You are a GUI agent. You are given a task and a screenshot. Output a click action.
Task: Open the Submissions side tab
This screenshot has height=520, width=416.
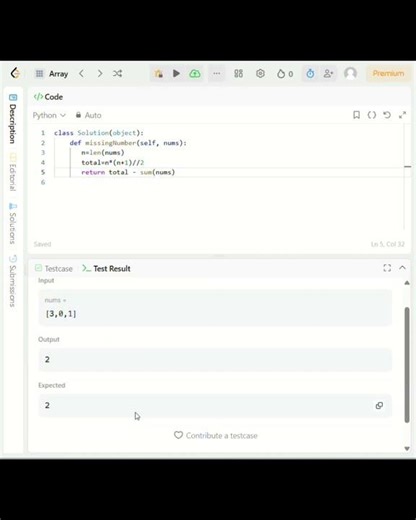tap(13, 281)
